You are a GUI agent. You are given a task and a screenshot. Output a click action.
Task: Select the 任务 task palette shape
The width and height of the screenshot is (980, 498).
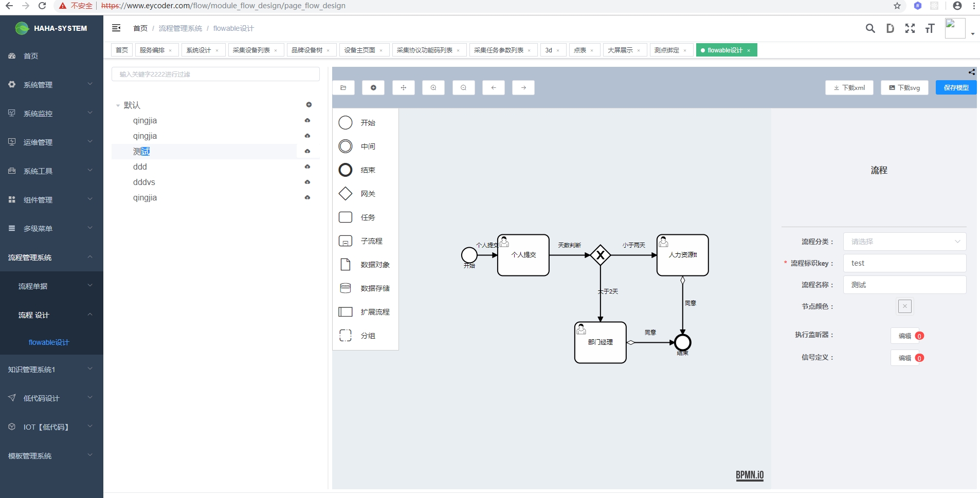pos(346,217)
